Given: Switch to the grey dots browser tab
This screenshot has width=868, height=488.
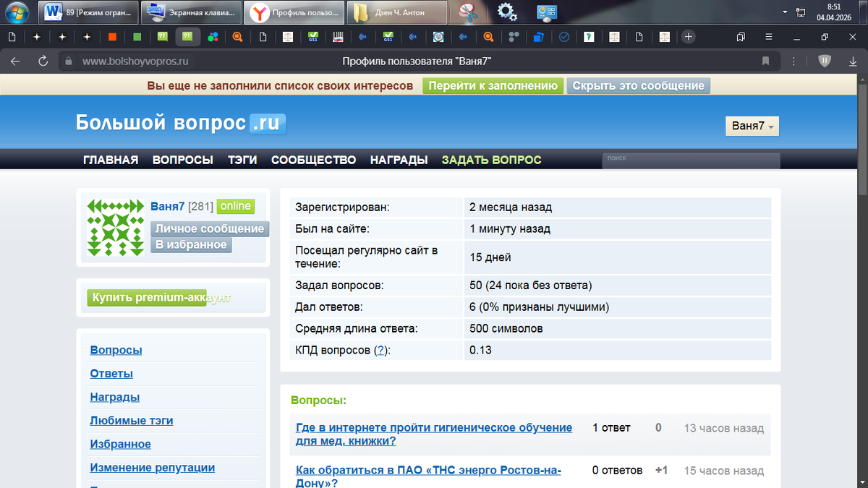Looking at the screenshot, I should [x=514, y=37].
